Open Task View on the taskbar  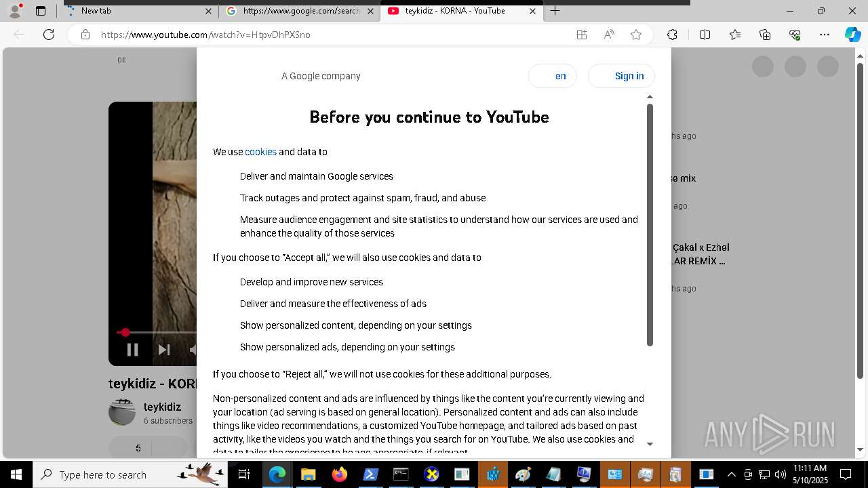(x=245, y=474)
